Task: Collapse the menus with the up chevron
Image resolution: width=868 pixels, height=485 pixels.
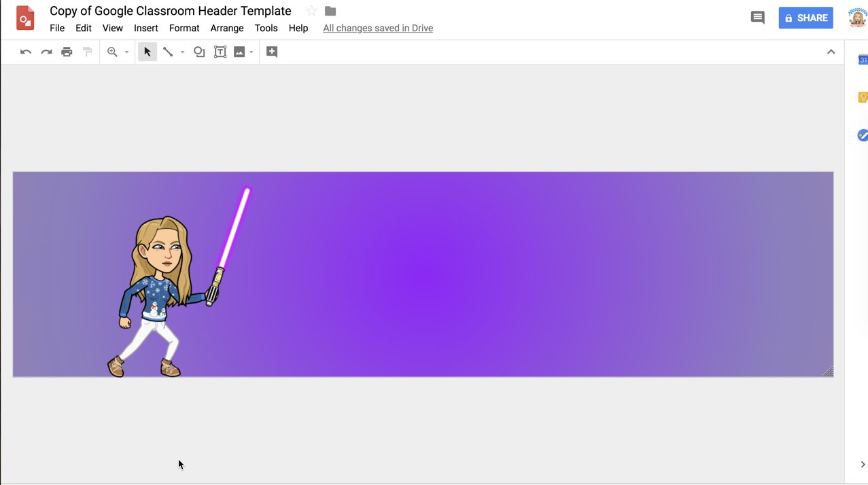Action: 831,52
